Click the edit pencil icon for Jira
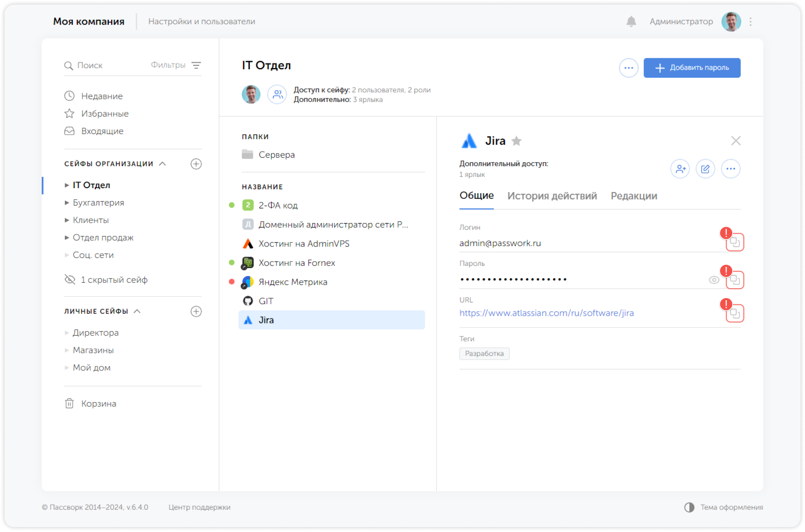The height and width of the screenshot is (532, 805). point(705,169)
